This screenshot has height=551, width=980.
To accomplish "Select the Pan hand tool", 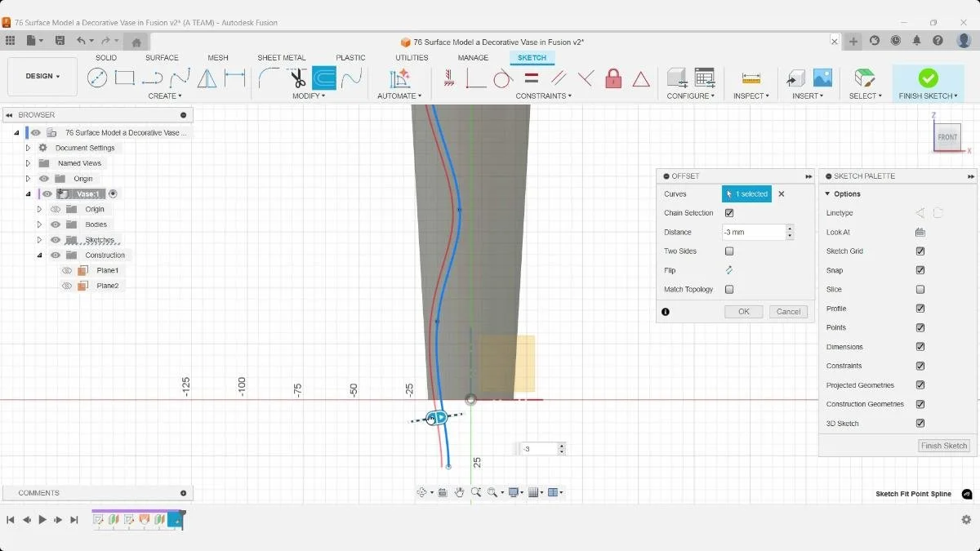I will tap(460, 492).
